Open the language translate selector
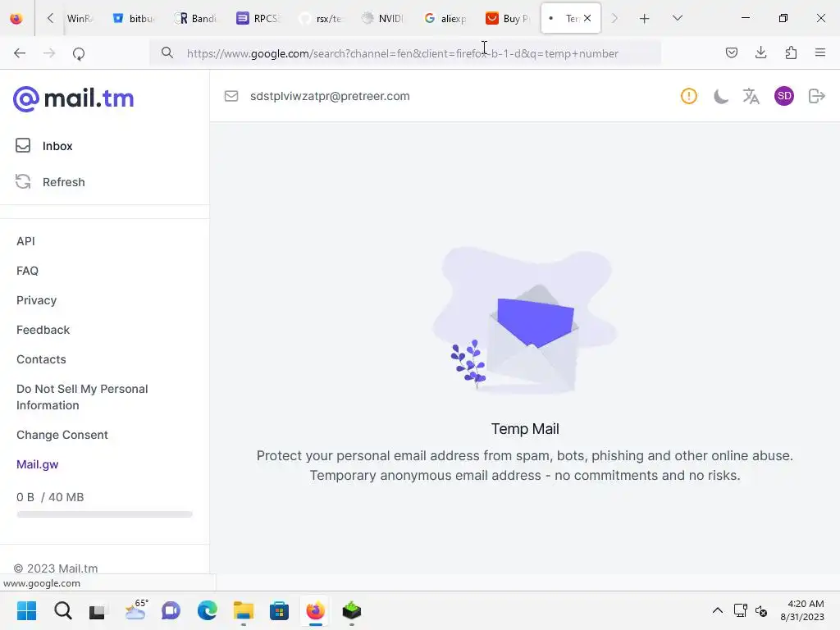 pos(751,96)
